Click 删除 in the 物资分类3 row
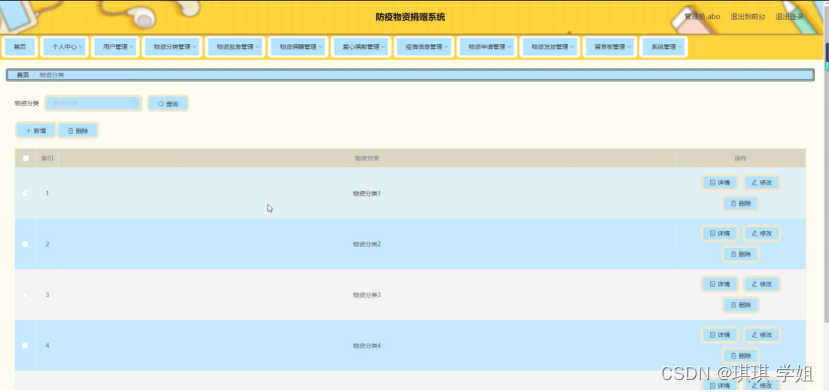Screen dimensions: 829x392 click(741, 305)
